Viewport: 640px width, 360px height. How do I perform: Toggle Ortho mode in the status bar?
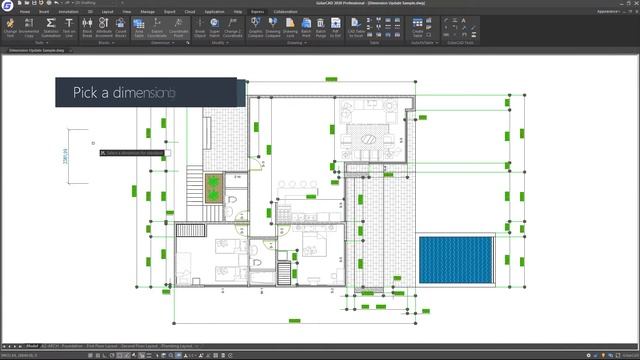click(104, 356)
